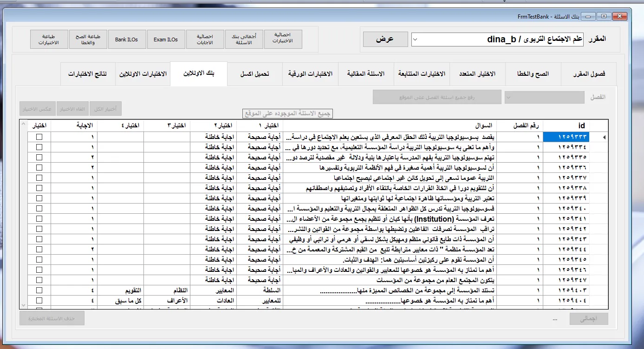The image size is (644, 349).
Task: Switch to تحميل اكسل tab
Action: (x=255, y=74)
